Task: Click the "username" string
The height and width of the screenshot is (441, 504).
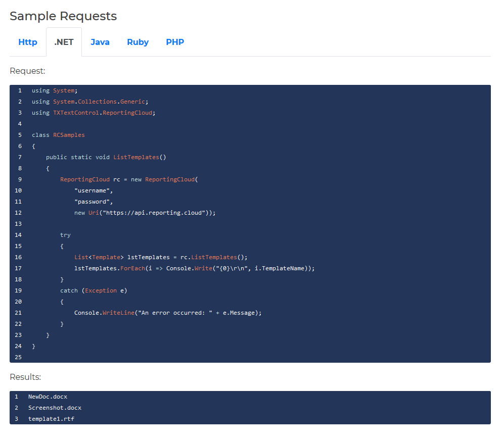Action: click(x=92, y=190)
